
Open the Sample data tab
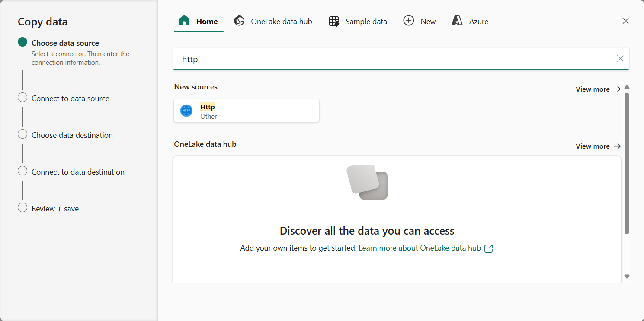(x=358, y=21)
